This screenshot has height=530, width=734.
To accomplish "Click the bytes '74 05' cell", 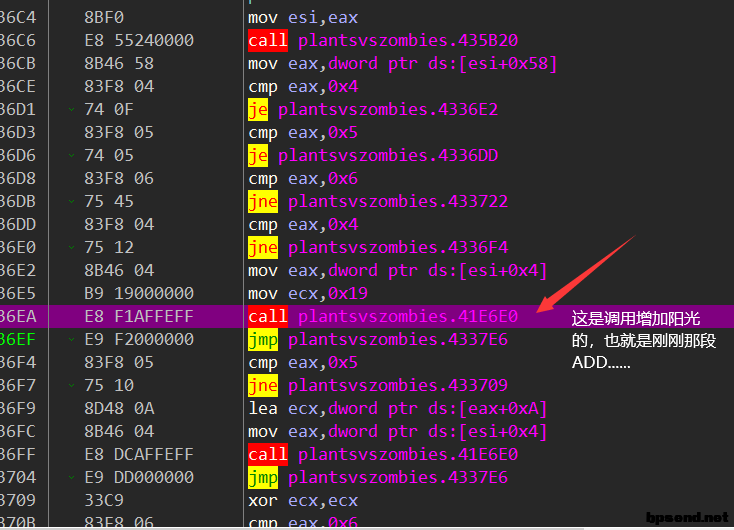I will (109, 155).
